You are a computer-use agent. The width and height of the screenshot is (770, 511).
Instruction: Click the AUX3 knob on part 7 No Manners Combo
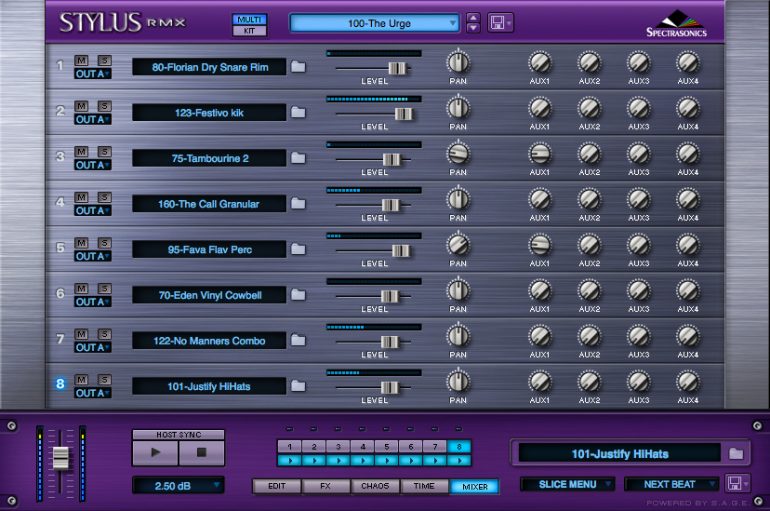(x=638, y=336)
